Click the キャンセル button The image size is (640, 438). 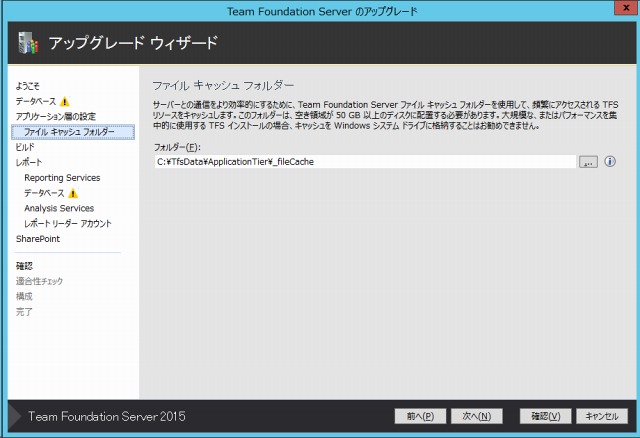pos(602,416)
